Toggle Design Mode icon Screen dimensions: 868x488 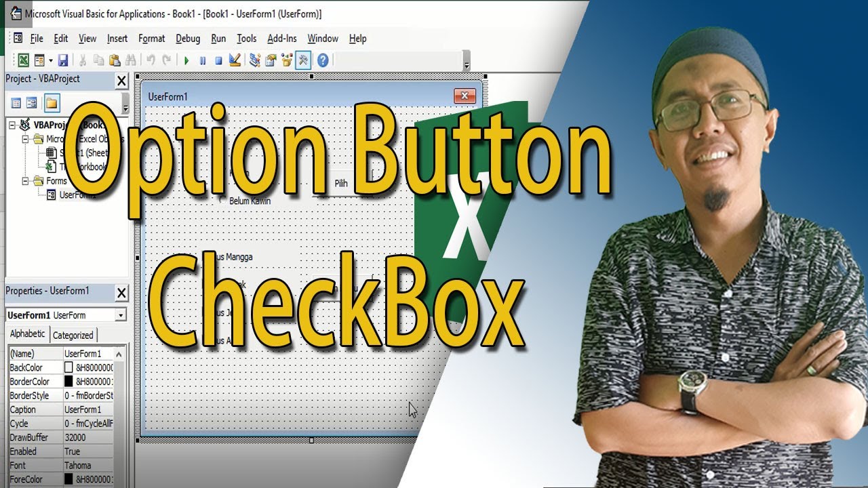(235, 60)
